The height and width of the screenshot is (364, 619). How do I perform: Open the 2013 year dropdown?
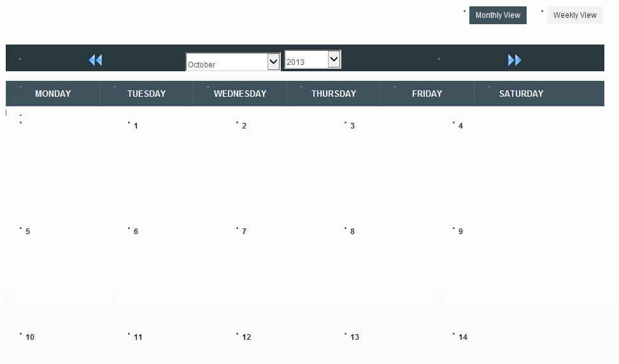pos(313,60)
